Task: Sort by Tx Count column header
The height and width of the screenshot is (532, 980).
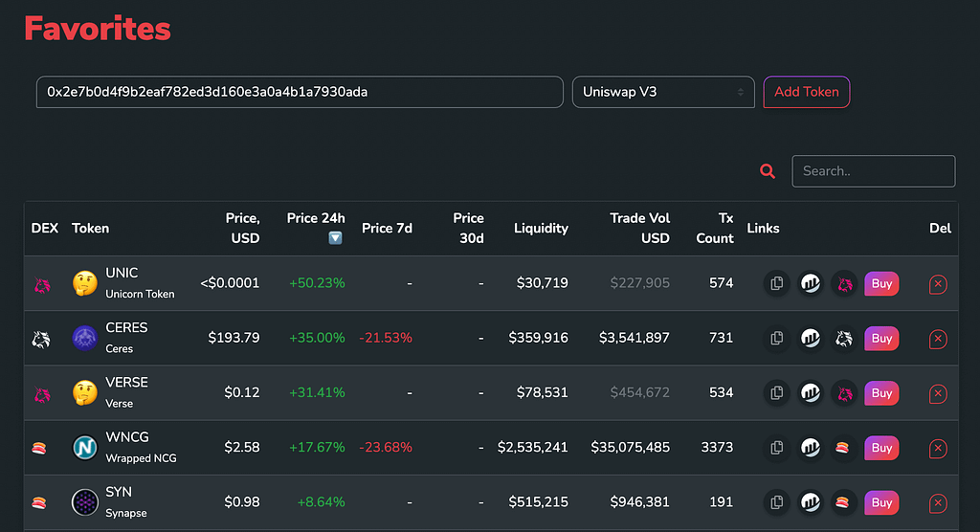Action: click(x=715, y=228)
